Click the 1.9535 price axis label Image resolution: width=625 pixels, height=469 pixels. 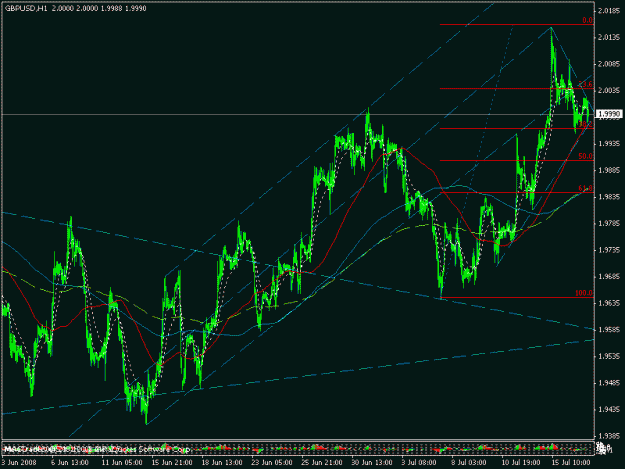(609, 356)
